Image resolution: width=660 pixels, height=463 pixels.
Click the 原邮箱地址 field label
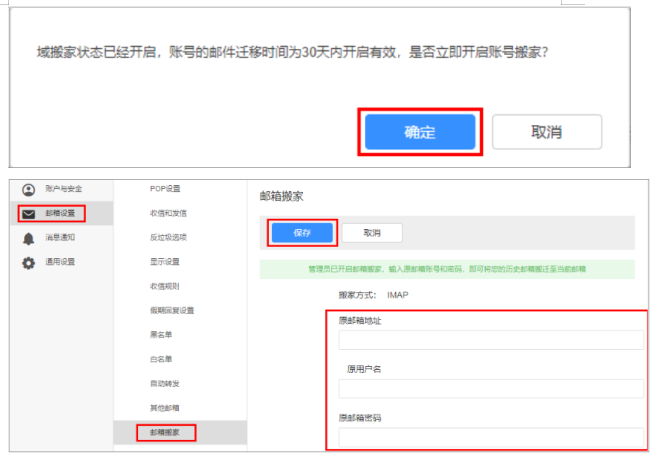click(360, 321)
